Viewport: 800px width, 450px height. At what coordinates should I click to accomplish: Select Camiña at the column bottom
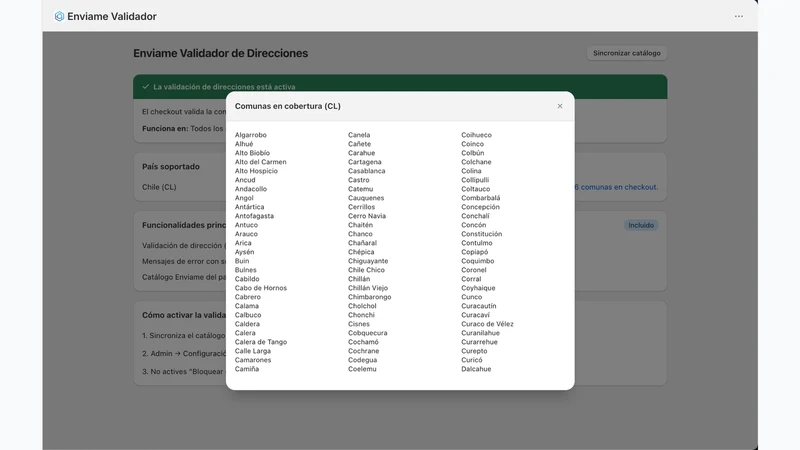246,369
